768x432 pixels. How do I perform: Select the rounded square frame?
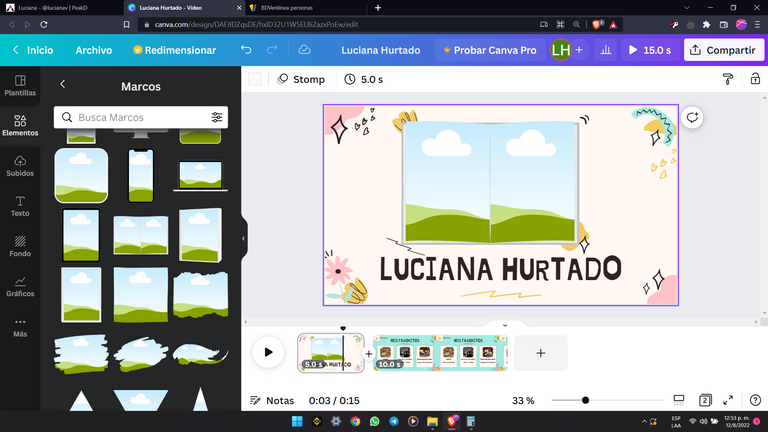click(x=81, y=175)
